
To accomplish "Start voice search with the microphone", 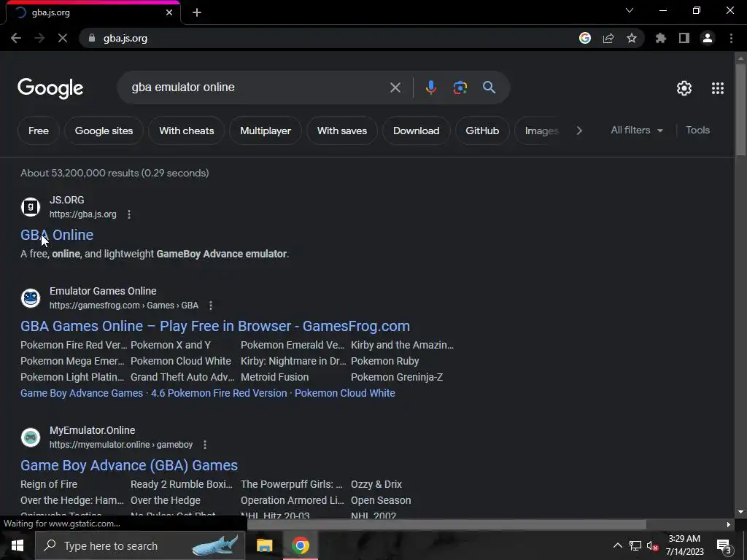I will [430, 87].
